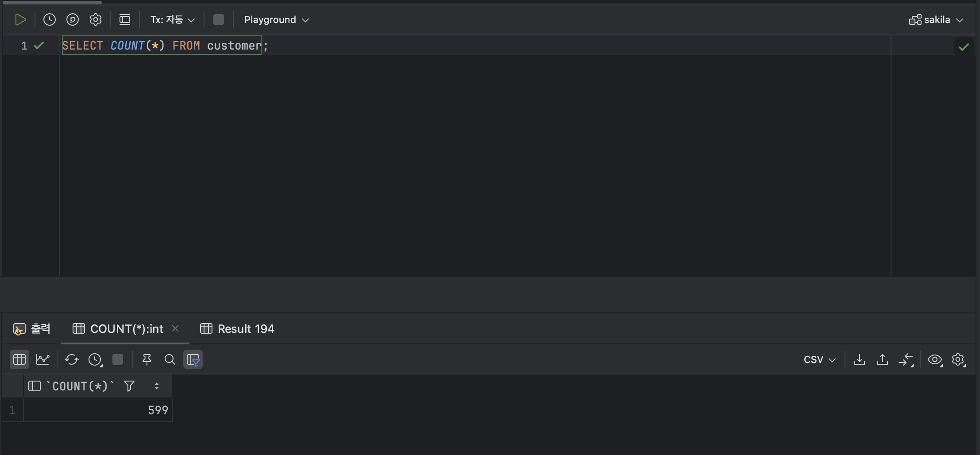Open the CSV export format dropdown

[x=820, y=359]
